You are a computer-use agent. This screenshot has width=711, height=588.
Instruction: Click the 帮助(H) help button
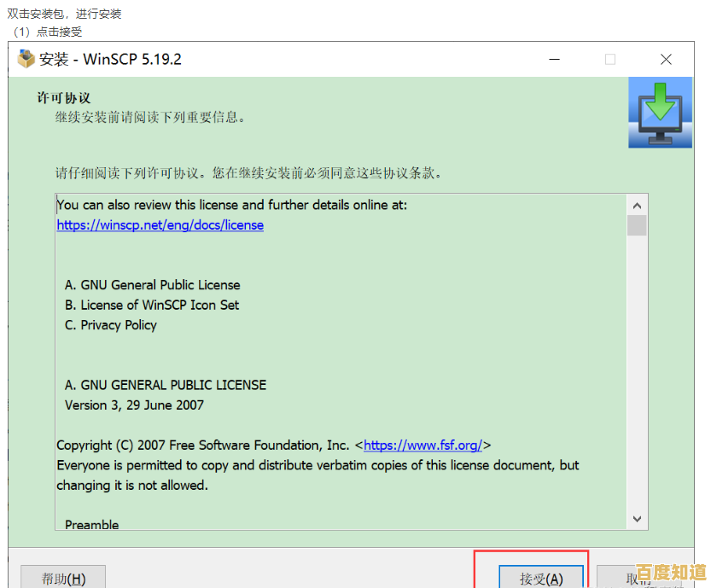62,577
